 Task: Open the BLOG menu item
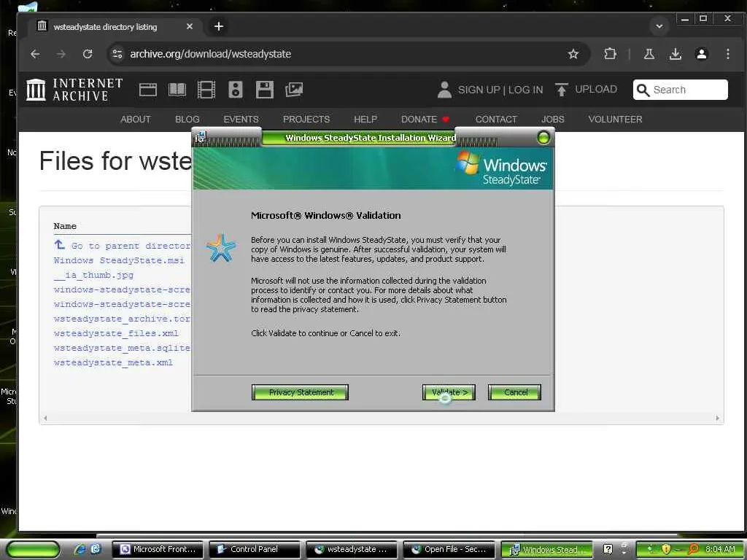click(x=187, y=119)
